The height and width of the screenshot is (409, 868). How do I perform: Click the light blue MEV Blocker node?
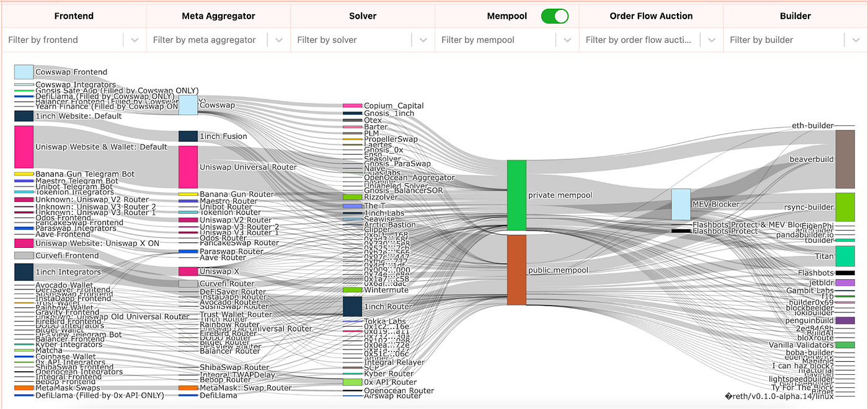681,205
